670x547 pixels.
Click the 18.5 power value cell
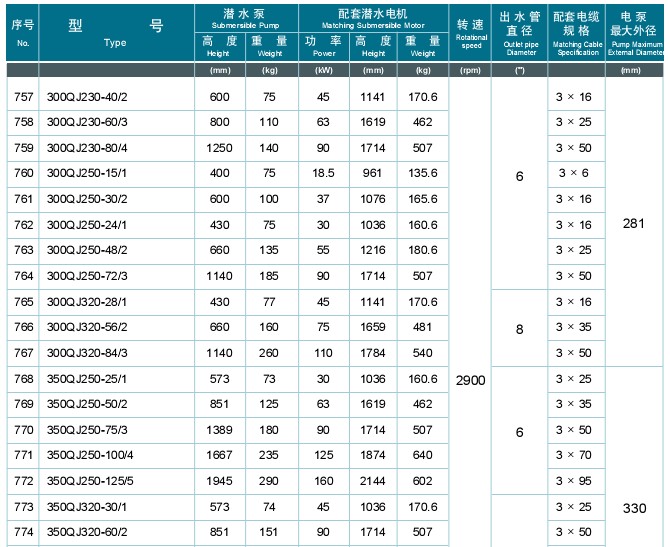pyautogui.click(x=323, y=173)
